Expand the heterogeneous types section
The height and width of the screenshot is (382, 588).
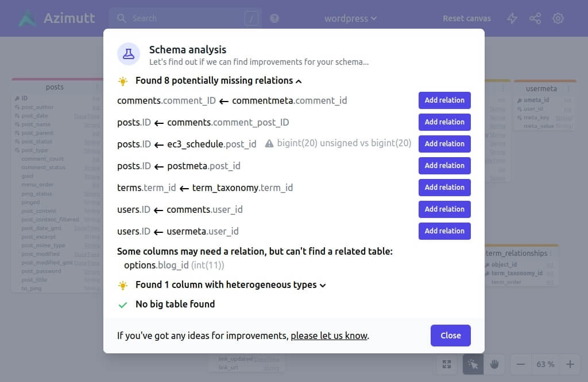[322, 284]
